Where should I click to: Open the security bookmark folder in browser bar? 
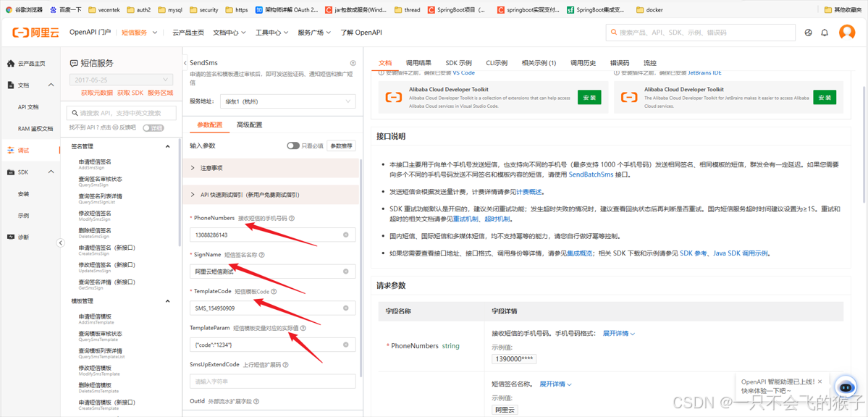(x=203, y=9)
